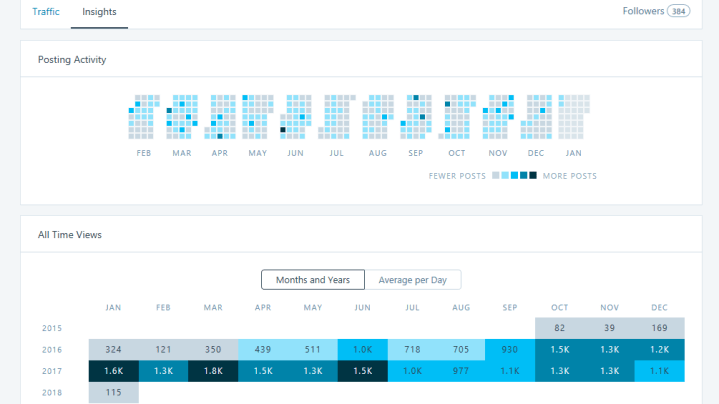Click the JUN posting activity month grid

pyautogui.click(x=296, y=117)
